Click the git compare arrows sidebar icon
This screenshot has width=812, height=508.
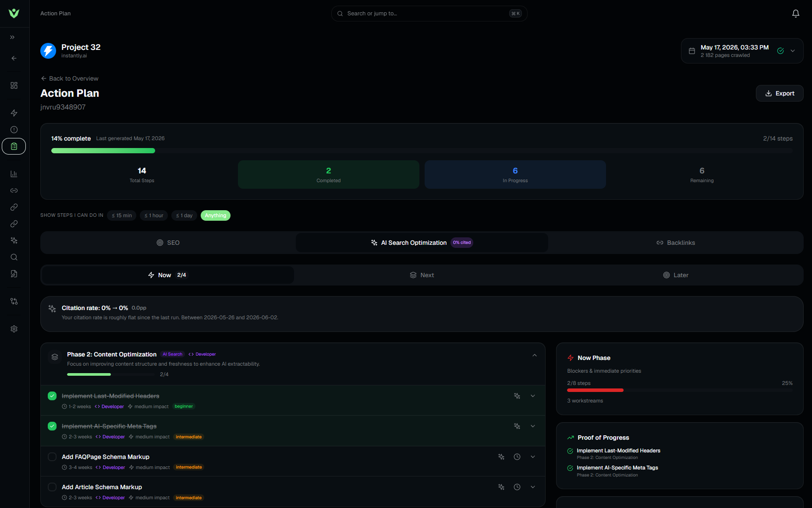click(x=14, y=301)
